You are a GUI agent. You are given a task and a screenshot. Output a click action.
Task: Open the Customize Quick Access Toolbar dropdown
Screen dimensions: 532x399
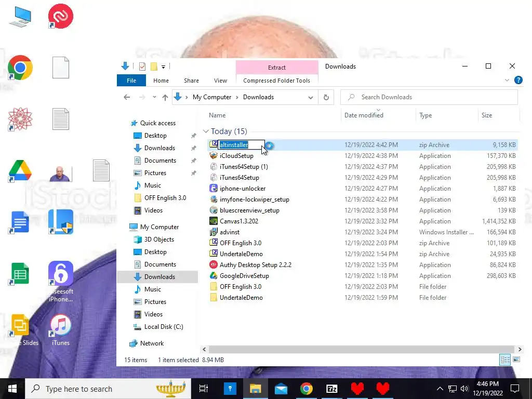pos(163,67)
